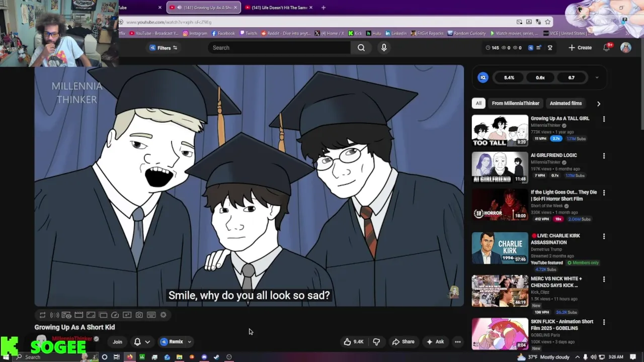Click the 3:26 AM taskbar clock
This screenshot has width=644, height=362.
pos(616,357)
